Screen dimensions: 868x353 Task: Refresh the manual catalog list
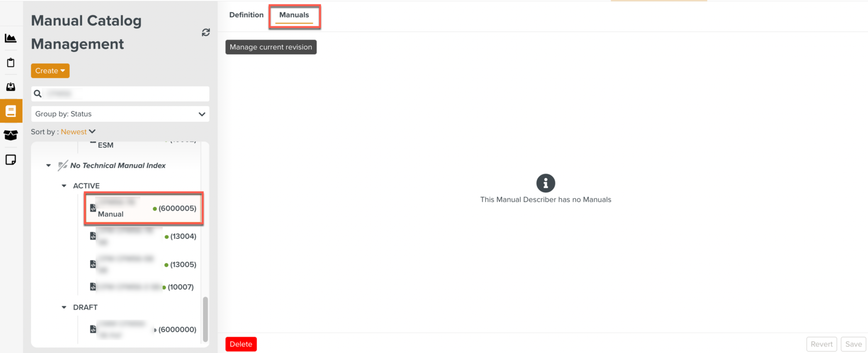[x=206, y=32]
